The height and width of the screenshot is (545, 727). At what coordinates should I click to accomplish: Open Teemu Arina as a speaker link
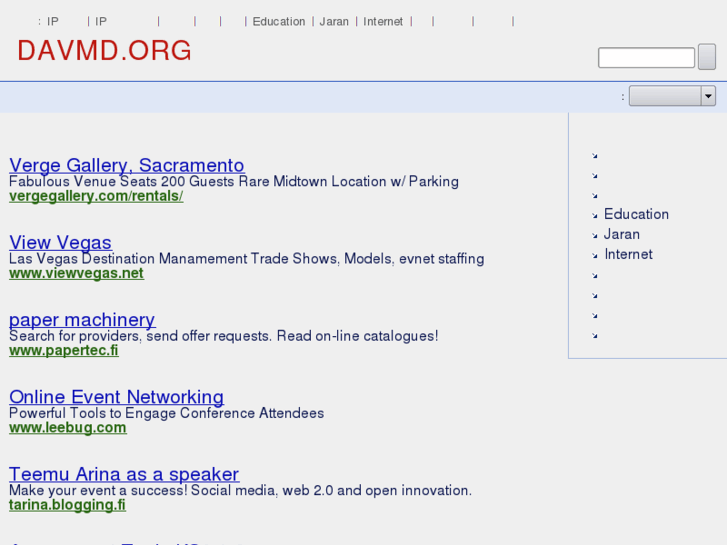pyautogui.click(x=124, y=474)
